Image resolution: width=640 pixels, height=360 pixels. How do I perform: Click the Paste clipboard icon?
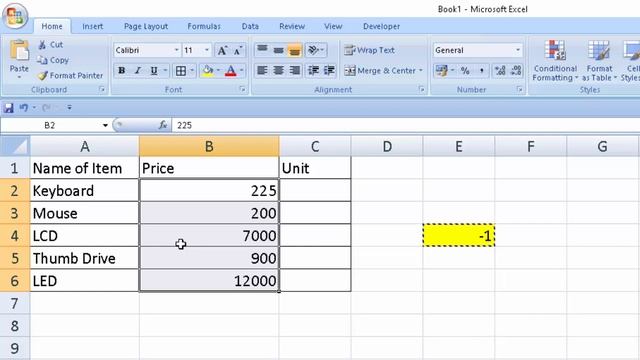point(19,51)
